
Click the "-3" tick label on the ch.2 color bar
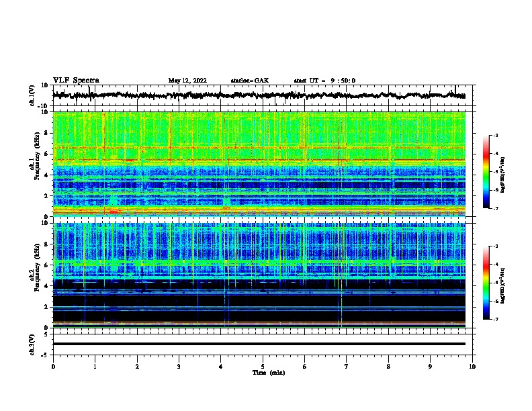coord(496,246)
